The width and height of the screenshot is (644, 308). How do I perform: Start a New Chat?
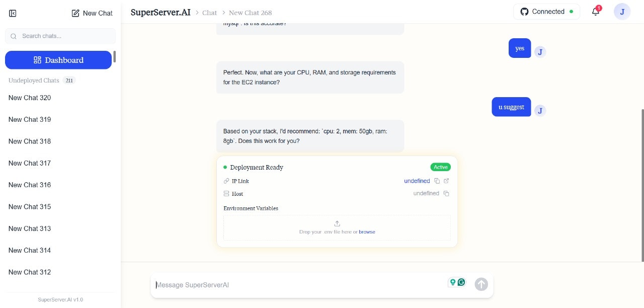point(92,13)
